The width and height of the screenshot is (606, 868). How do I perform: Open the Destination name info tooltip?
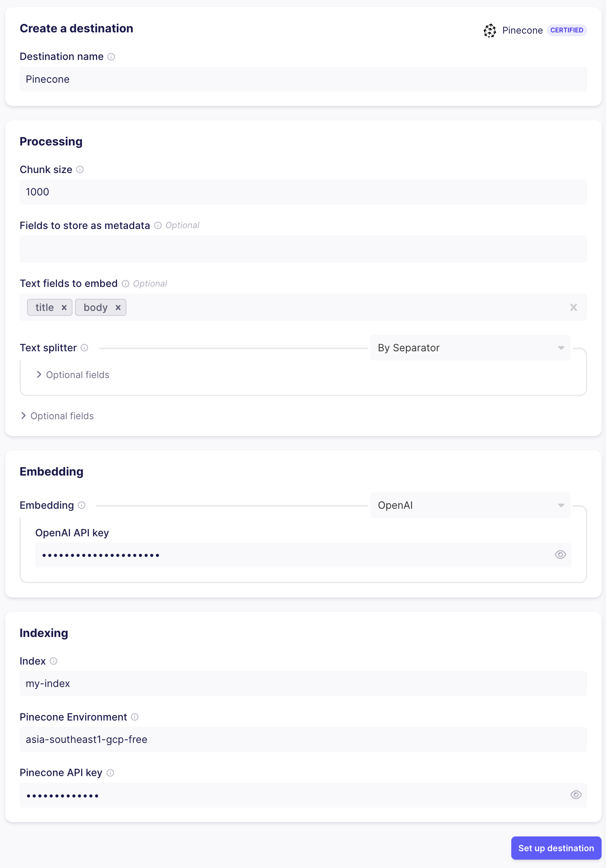[111, 57]
